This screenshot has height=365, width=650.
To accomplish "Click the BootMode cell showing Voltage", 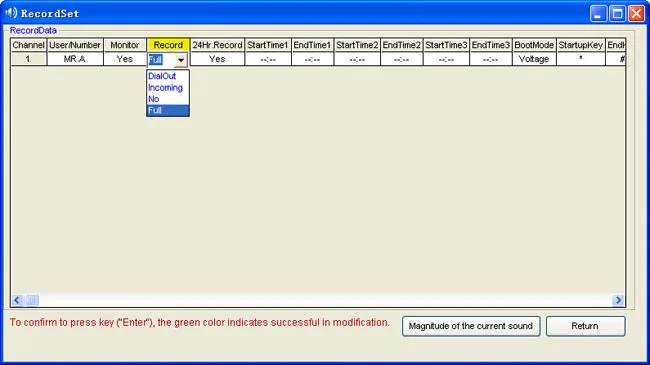I will coord(534,59).
